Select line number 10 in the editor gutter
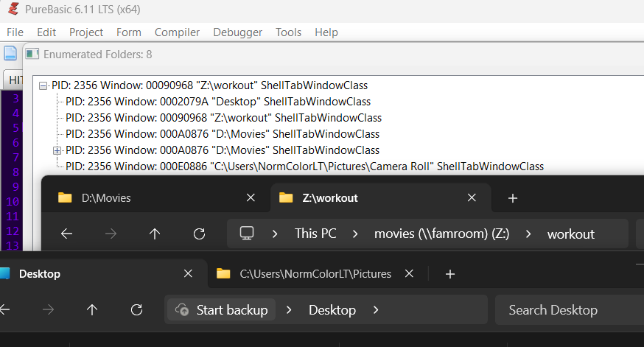This screenshot has width=644, height=347. (x=13, y=202)
